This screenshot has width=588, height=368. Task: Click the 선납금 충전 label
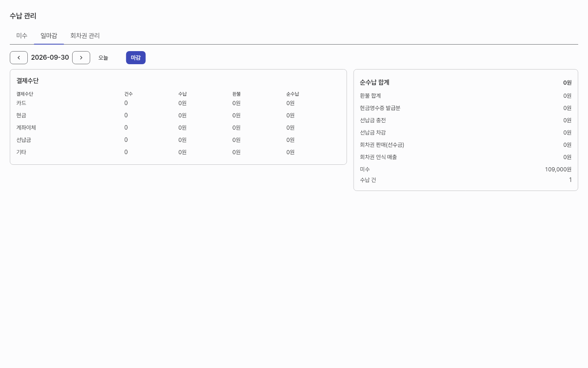pos(373,120)
